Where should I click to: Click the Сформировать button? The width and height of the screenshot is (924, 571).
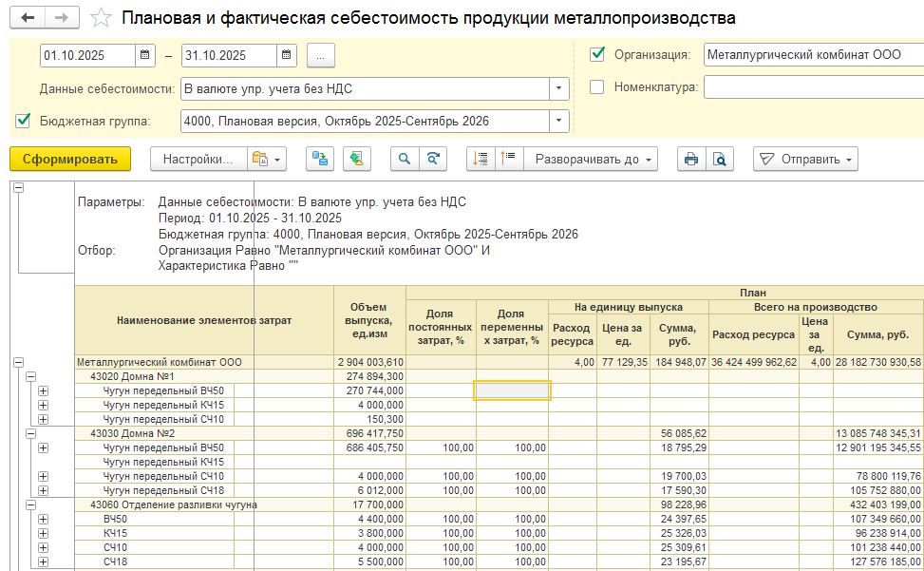click(70, 159)
